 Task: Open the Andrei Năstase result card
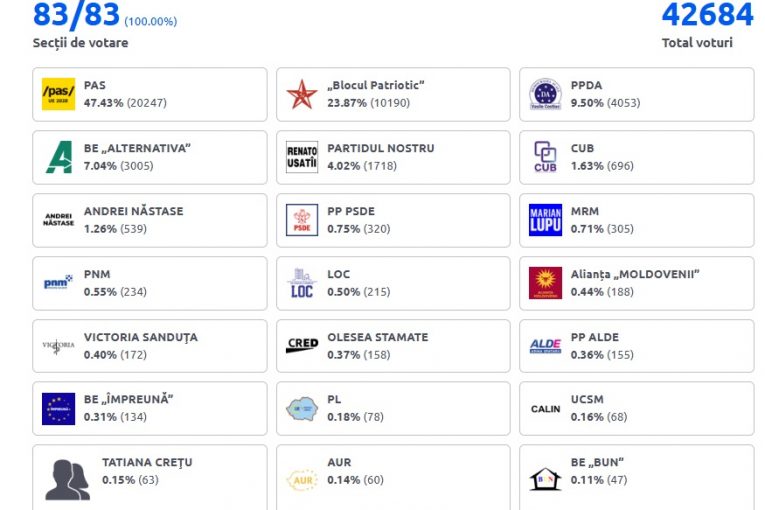(x=150, y=220)
